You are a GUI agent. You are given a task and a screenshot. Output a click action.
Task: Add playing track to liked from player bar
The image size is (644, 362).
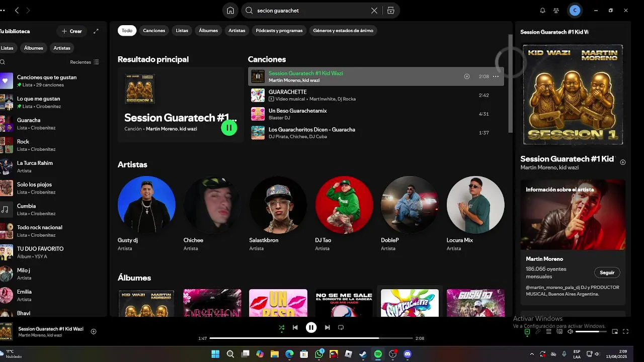94,331
